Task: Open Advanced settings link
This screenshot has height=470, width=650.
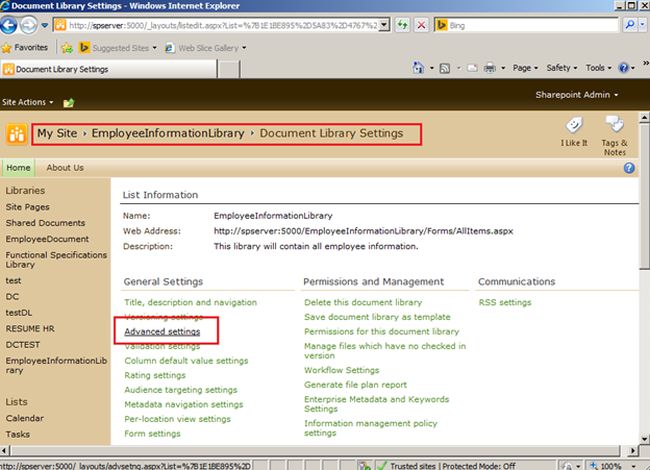Action: [x=162, y=331]
